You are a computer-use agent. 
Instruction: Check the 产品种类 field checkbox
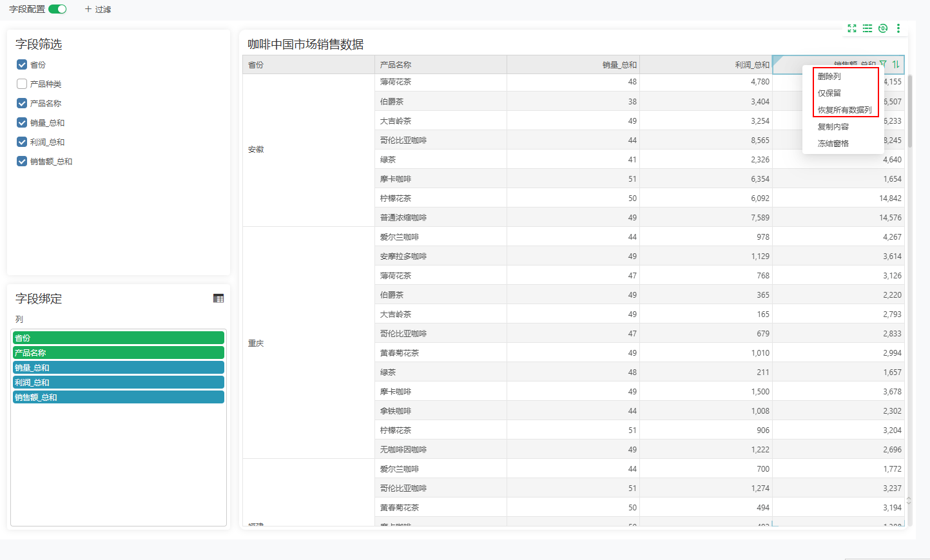(x=22, y=84)
